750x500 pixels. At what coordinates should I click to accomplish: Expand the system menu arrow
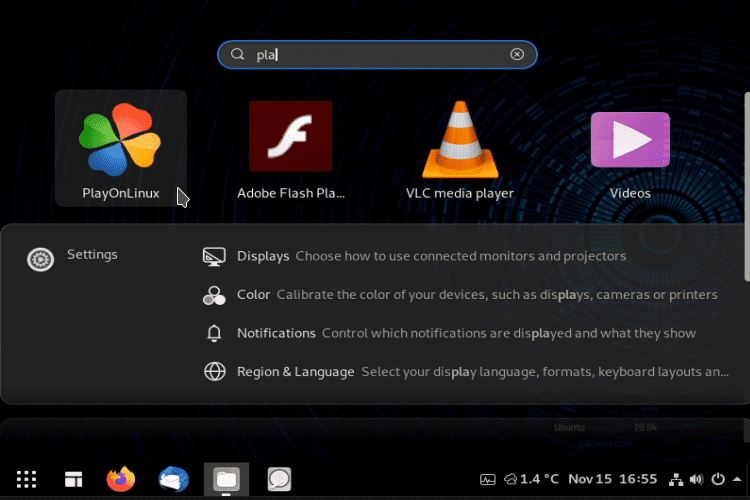point(737,479)
